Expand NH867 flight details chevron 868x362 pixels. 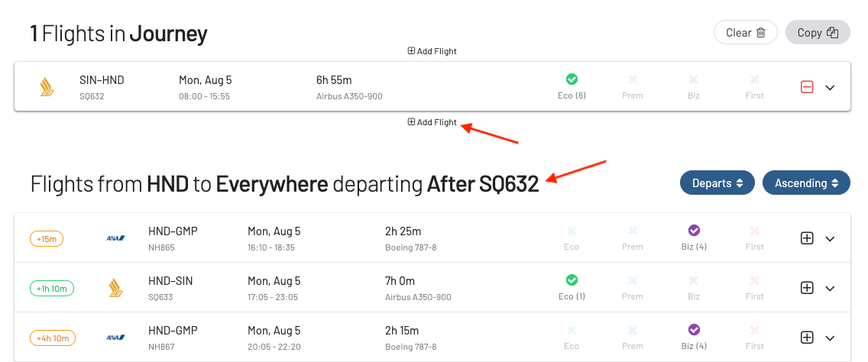(x=830, y=338)
